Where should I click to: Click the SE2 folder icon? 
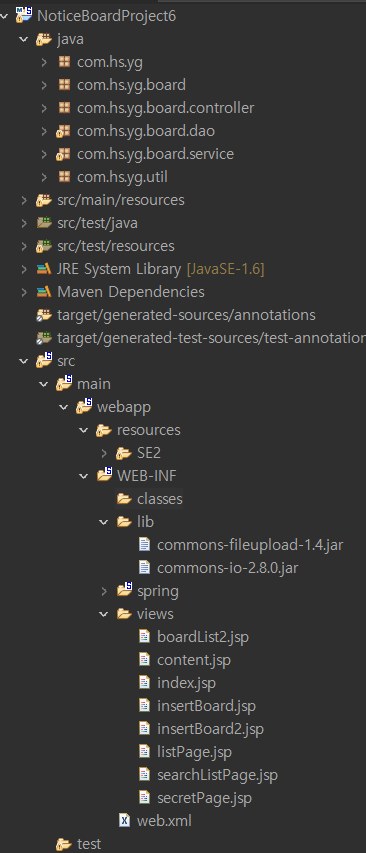(125, 453)
